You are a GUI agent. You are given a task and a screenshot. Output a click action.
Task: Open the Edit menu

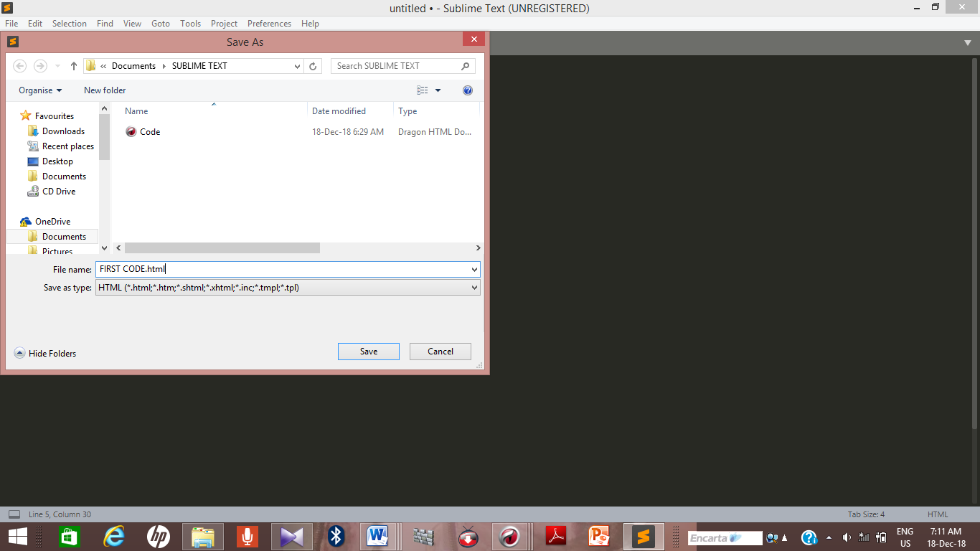35,24
